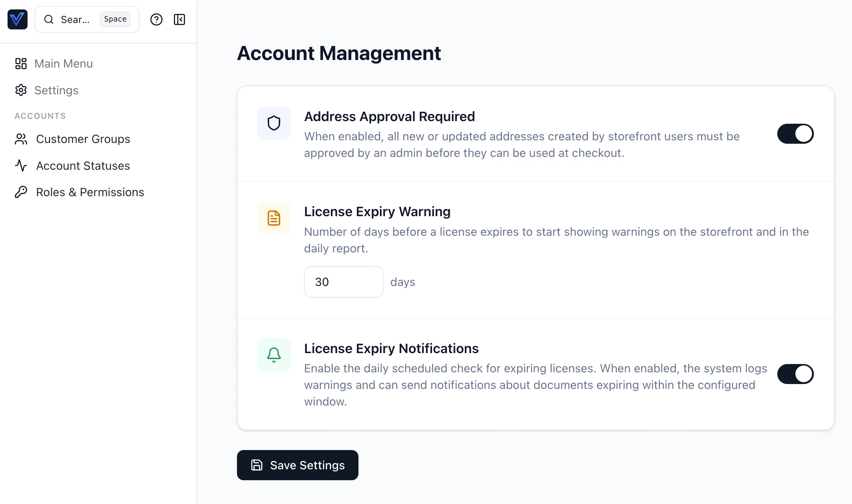Click the V logo icon

17,19
